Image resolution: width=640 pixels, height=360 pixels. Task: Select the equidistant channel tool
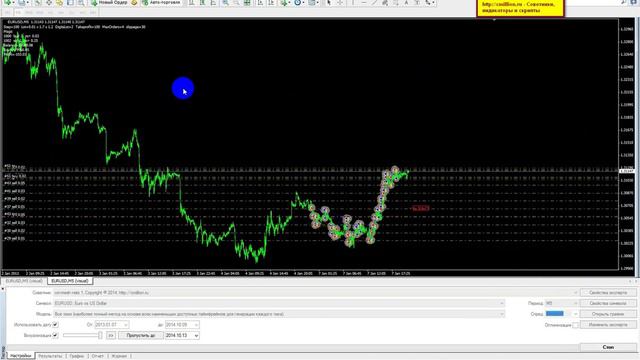point(385,2)
